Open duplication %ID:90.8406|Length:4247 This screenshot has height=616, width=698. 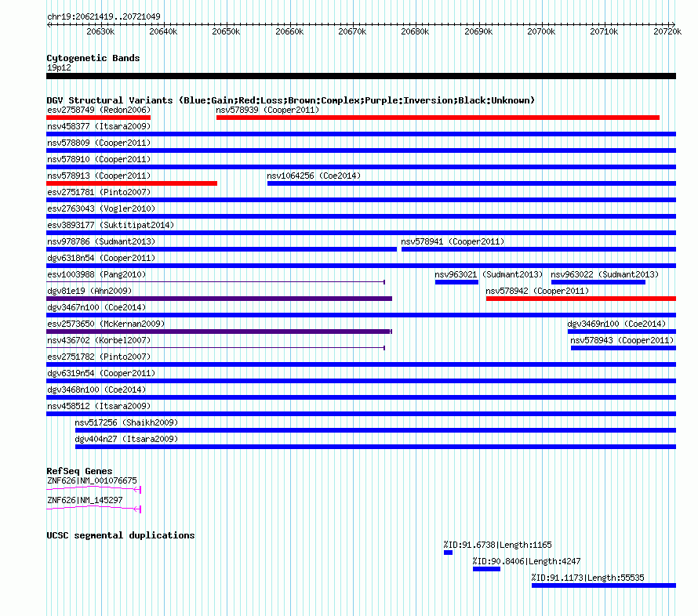526,561
